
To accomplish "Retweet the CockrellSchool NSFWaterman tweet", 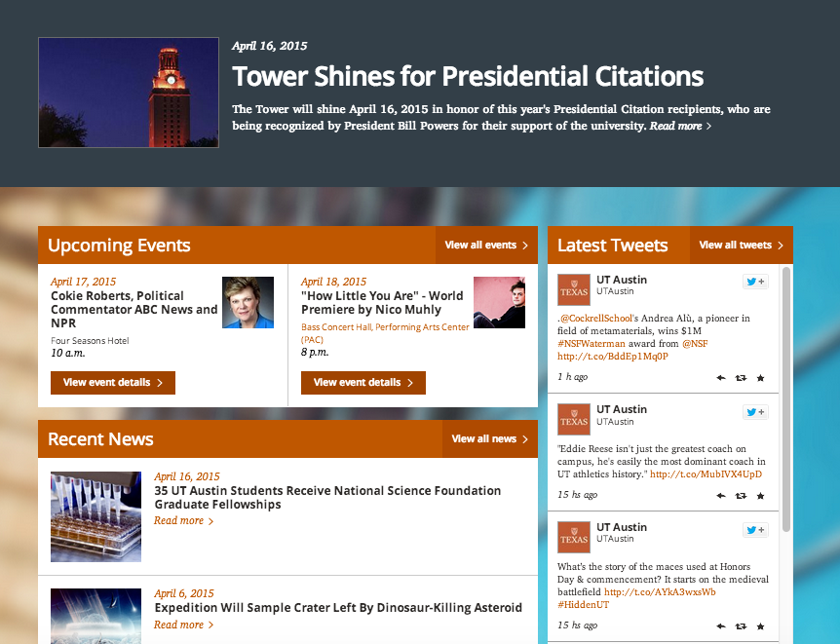I will point(741,378).
